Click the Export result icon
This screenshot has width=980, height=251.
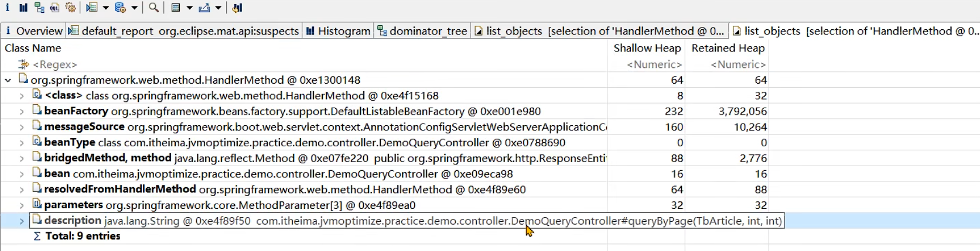(x=204, y=8)
